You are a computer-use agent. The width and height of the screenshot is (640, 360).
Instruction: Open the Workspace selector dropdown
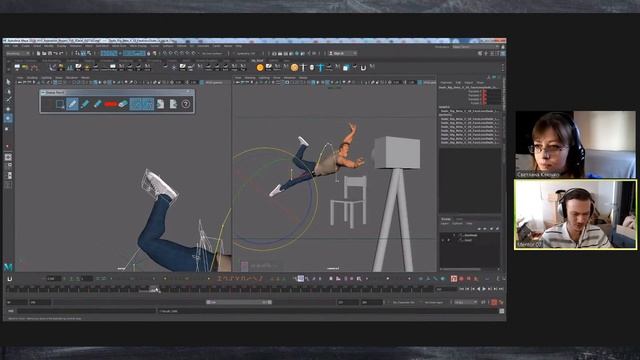click(476, 47)
